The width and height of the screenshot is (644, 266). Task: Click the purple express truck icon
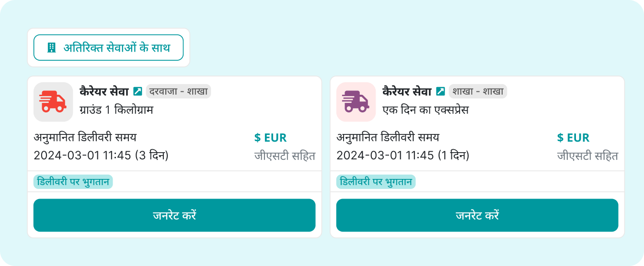tap(356, 102)
